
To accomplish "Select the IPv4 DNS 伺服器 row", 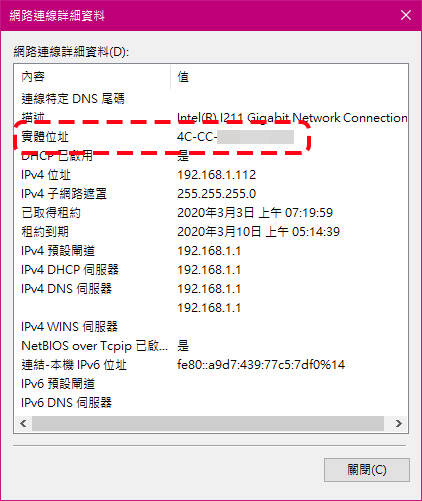I will click(211, 289).
